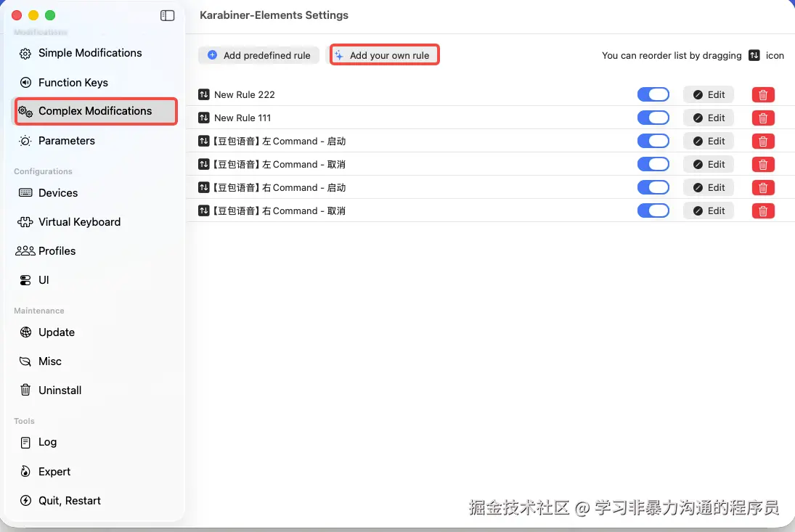
Task: Click the New Rule 222 name text
Action: [x=245, y=95]
